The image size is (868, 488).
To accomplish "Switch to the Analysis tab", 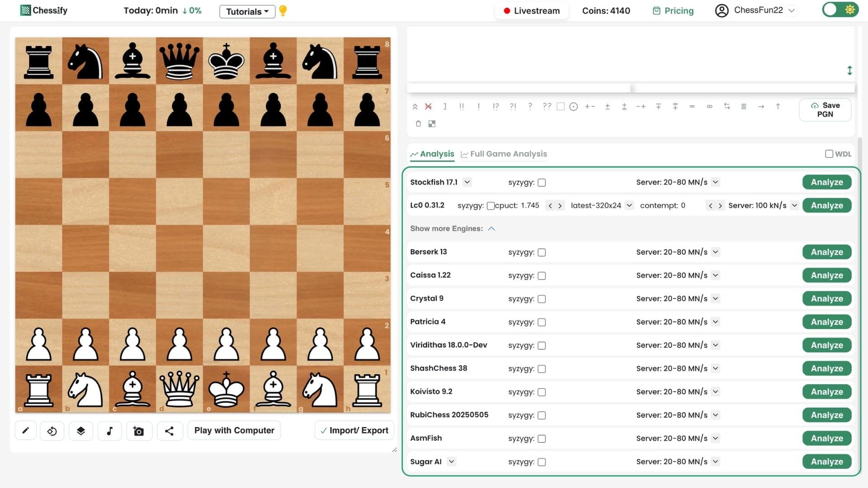I will 432,154.
